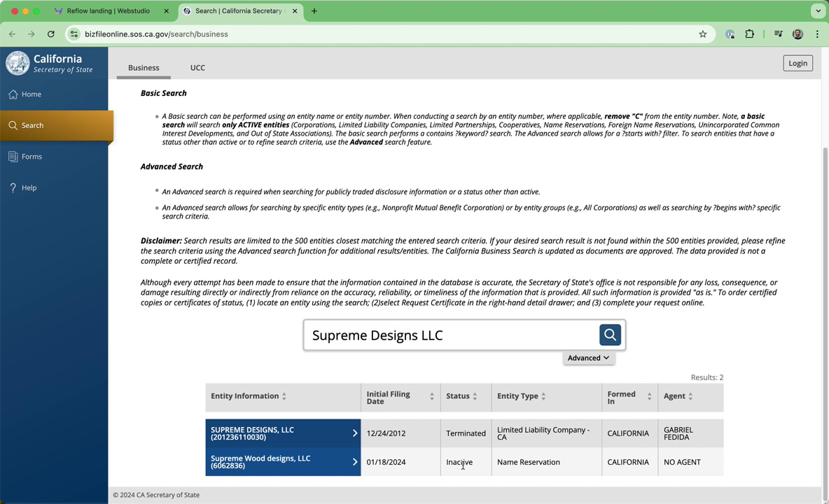Switch to the UCC tab

pos(197,68)
